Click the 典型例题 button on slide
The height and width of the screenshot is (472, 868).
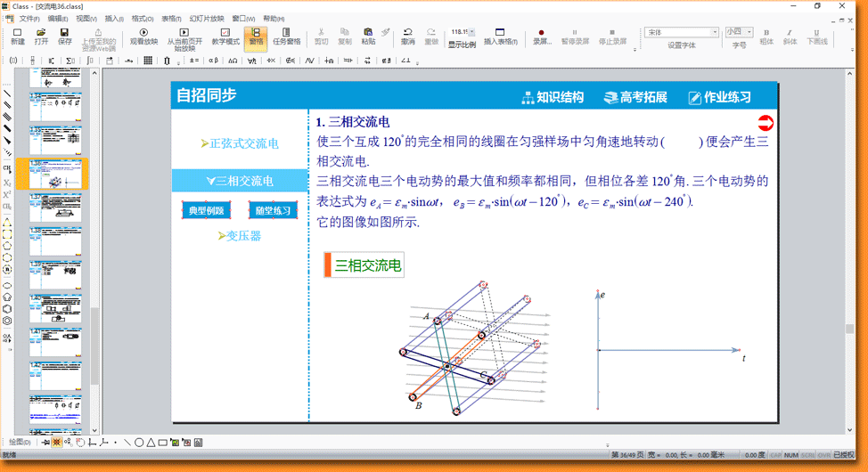(206, 211)
